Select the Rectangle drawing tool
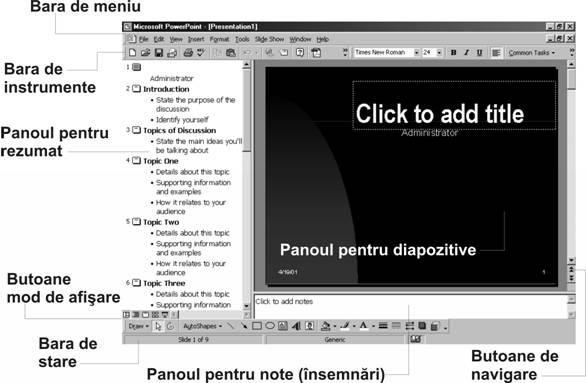Image resolution: width=586 pixels, height=383 pixels. coord(257,326)
